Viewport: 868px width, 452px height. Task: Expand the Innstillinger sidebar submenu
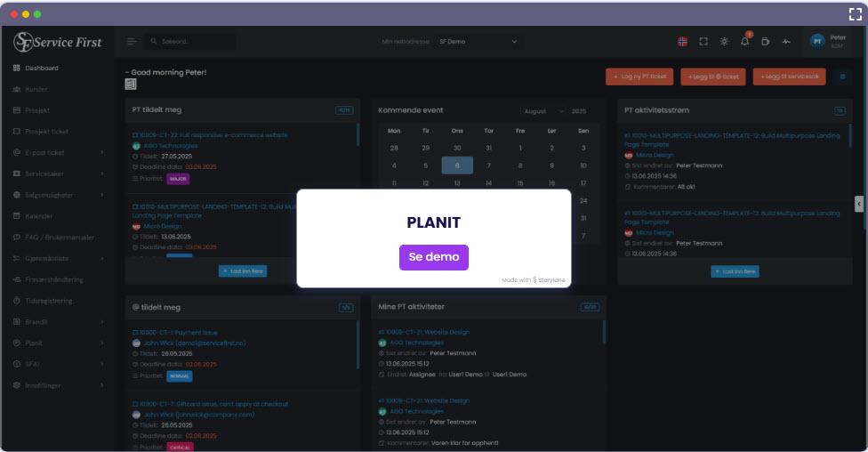(101, 385)
